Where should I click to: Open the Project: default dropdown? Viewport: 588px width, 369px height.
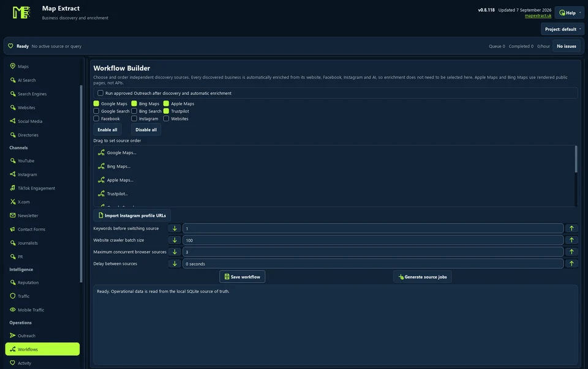tap(562, 29)
